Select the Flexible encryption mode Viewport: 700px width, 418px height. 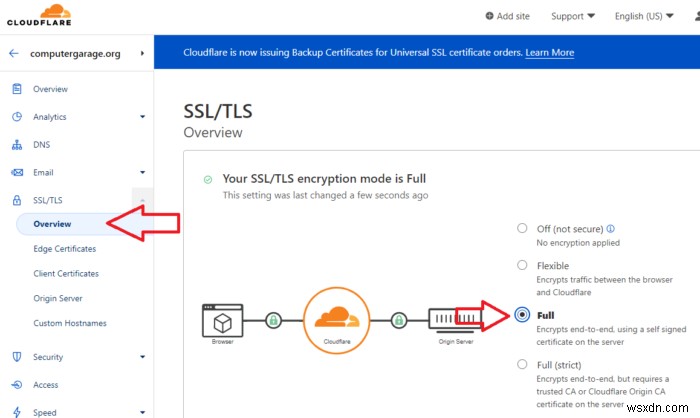pyautogui.click(x=522, y=265)
